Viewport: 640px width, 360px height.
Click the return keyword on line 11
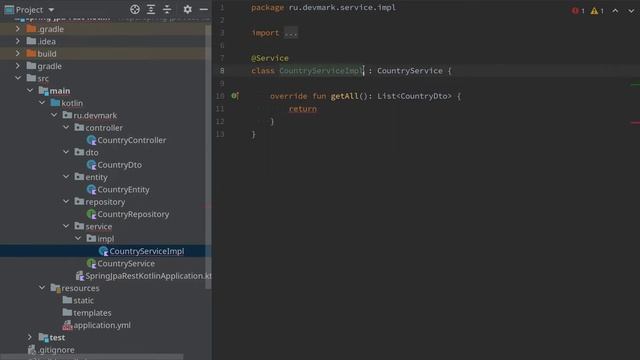point(302,109)
